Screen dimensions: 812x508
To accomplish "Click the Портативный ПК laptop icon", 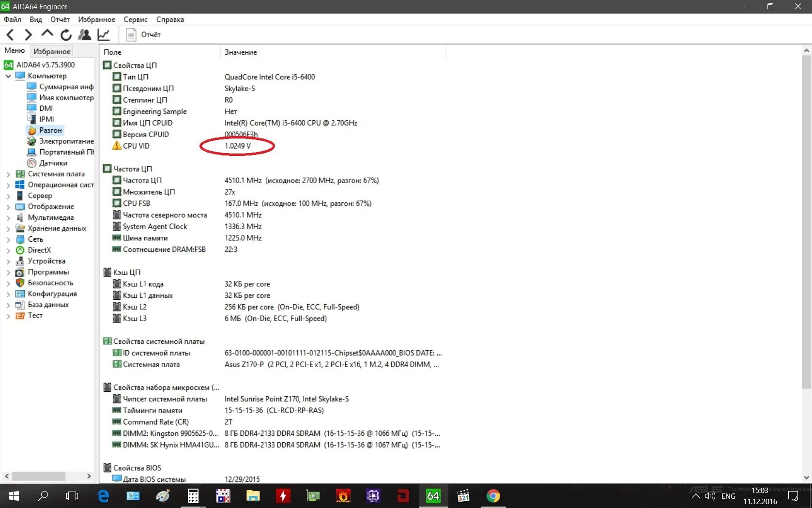I will (x=31, y=152).
